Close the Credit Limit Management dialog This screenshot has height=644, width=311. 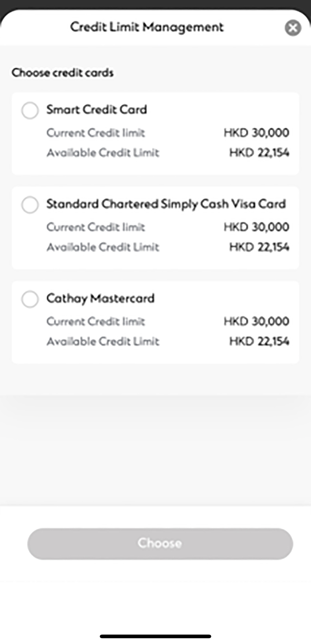click(x=293, y=28)
